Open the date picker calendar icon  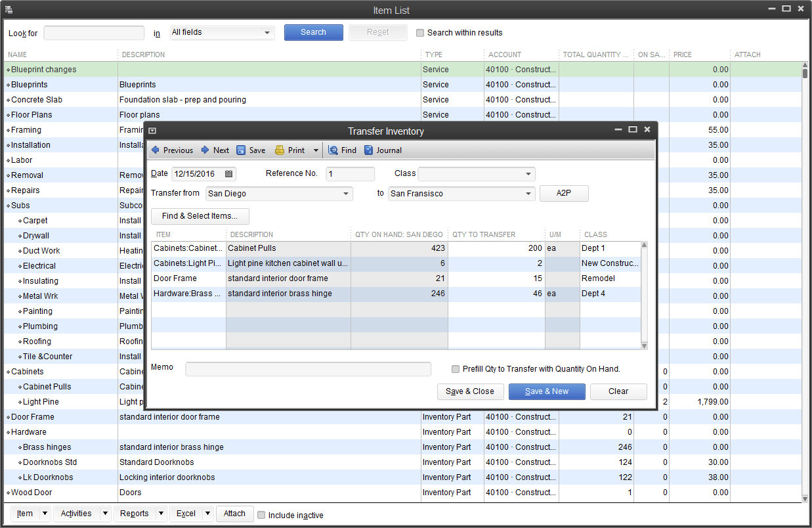pos(228,173)
